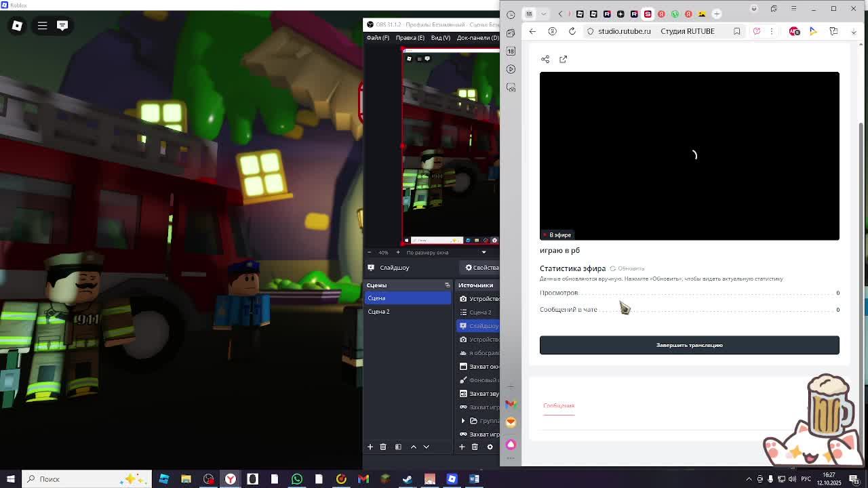
Task: Select Захват звука source row
Action: click(478, 394)
